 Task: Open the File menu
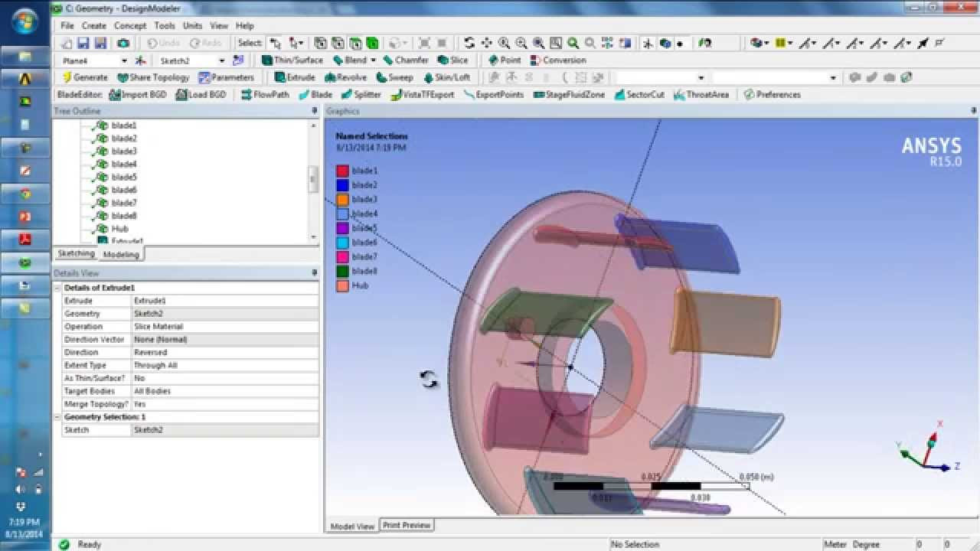(67, 25)
